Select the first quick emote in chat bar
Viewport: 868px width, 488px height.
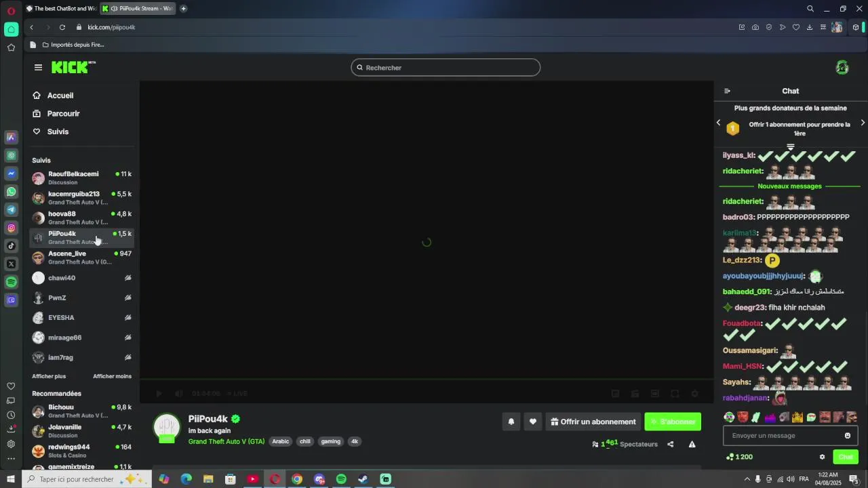pyautogui.click(x=729, y=418)
